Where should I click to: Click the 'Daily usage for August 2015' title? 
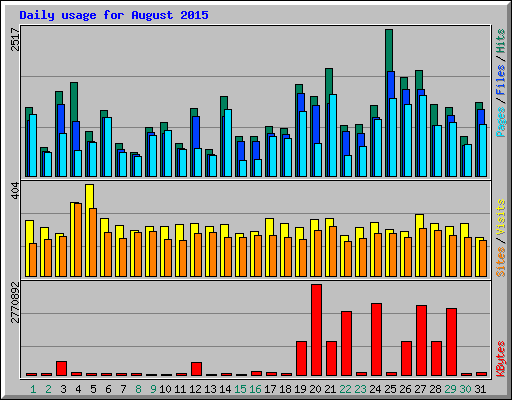[114, 15]
